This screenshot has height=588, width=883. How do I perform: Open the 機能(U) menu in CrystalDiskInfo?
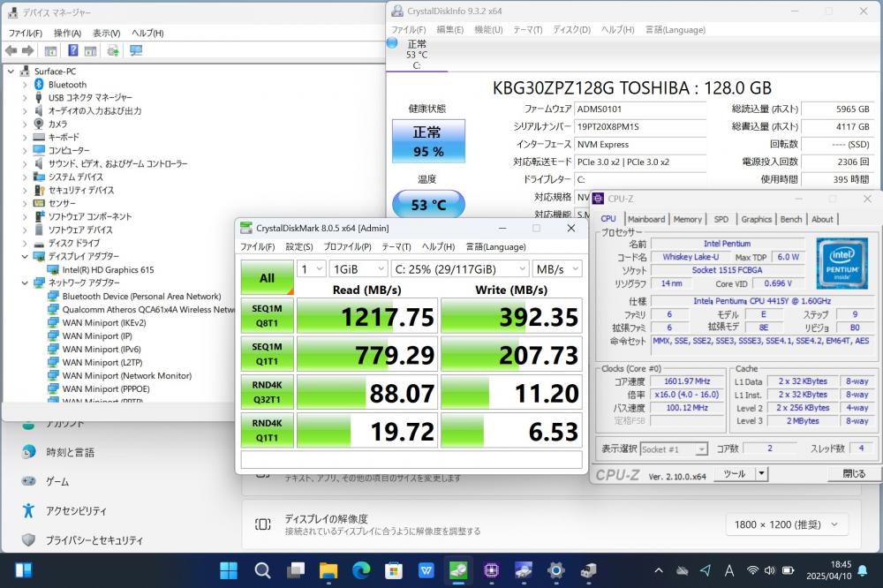coord(488,30)
